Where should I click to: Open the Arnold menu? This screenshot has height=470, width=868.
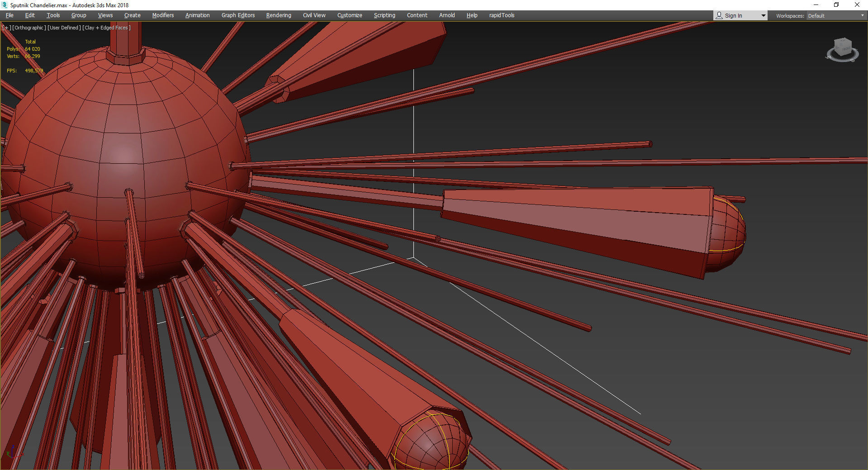447,15
